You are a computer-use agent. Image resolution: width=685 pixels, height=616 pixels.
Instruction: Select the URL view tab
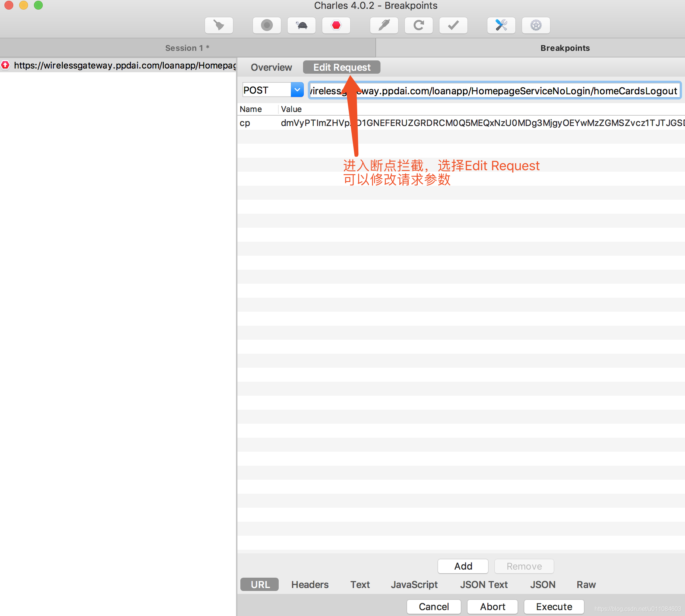click(260, 585)
